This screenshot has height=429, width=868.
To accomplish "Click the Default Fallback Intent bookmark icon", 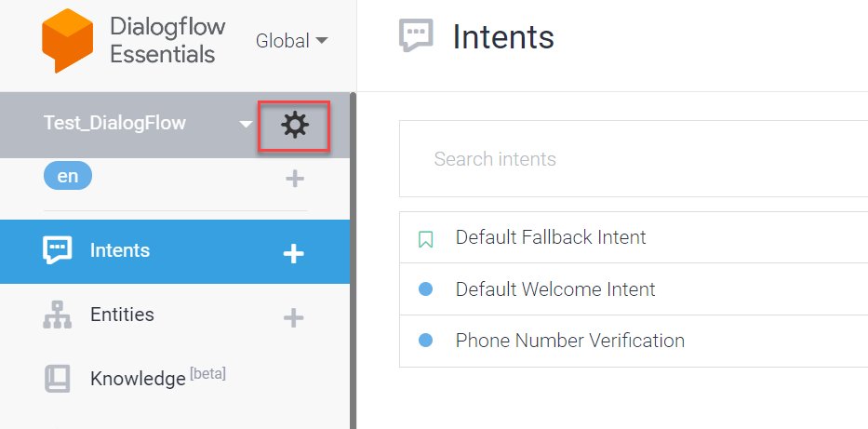I will [x=426, y=239].
